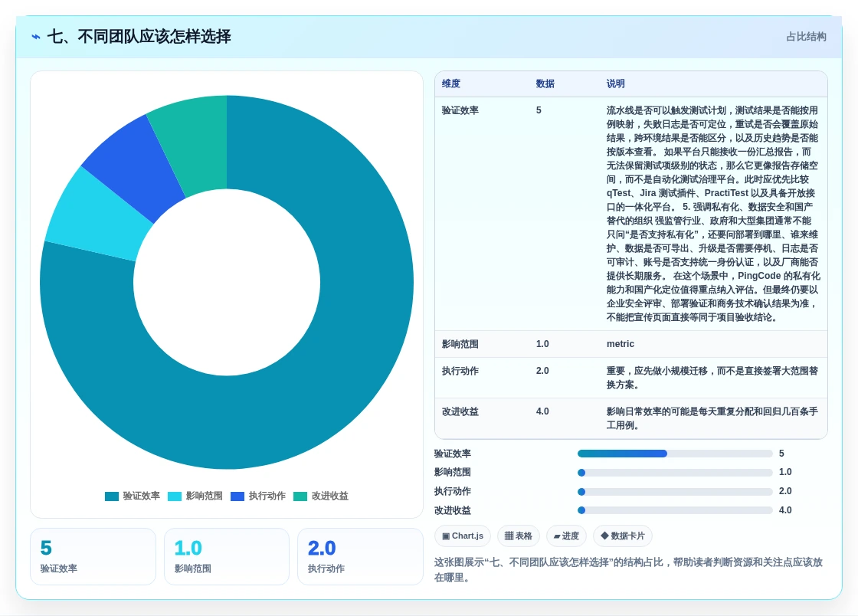This screenshot has height=616, width=858.
Task: Click the 改进收益 table row label
Action: tap(460, 411)
